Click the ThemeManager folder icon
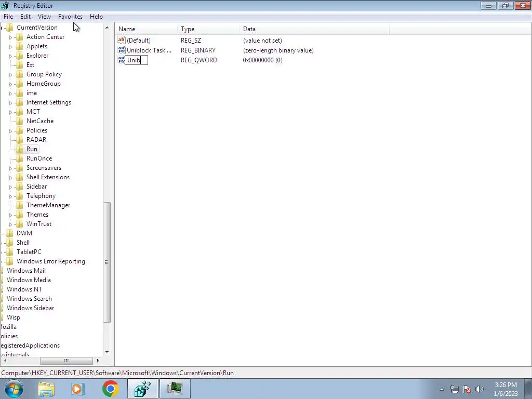This screenshot has height=399, width=532. [x=20, y=205]
